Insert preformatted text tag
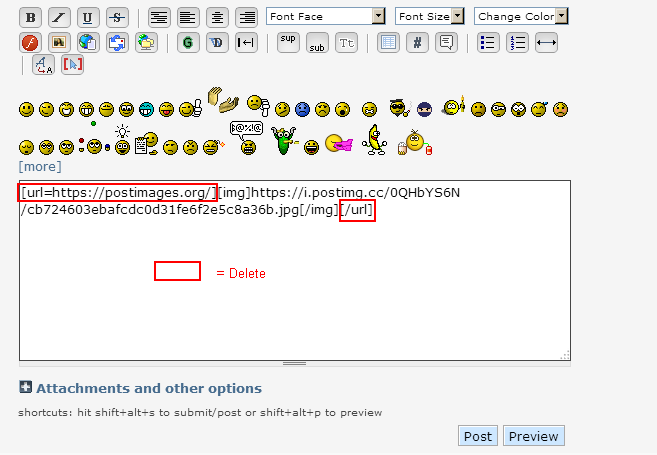Screen dimensions: 657x455 pyautogui.click(x=159, y=17)
